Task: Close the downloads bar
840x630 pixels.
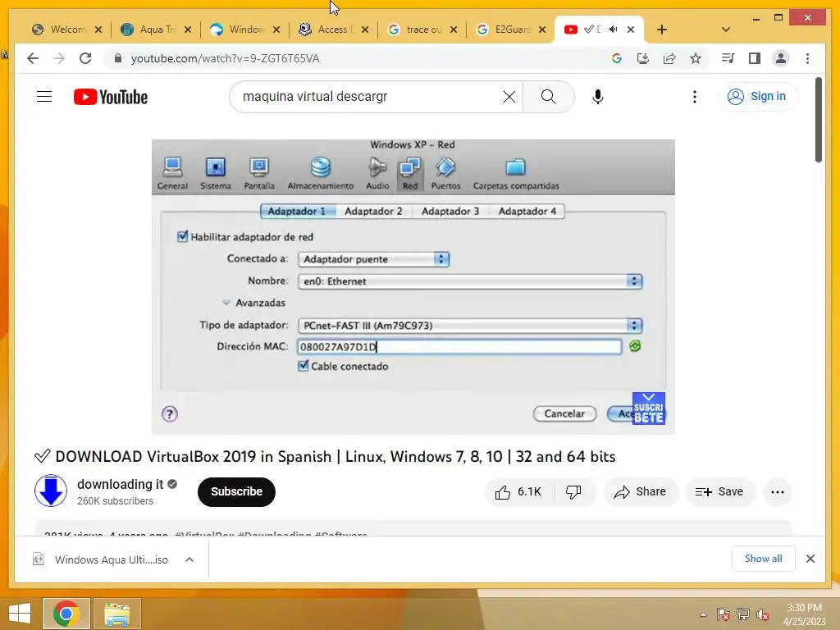Action: 810,559
